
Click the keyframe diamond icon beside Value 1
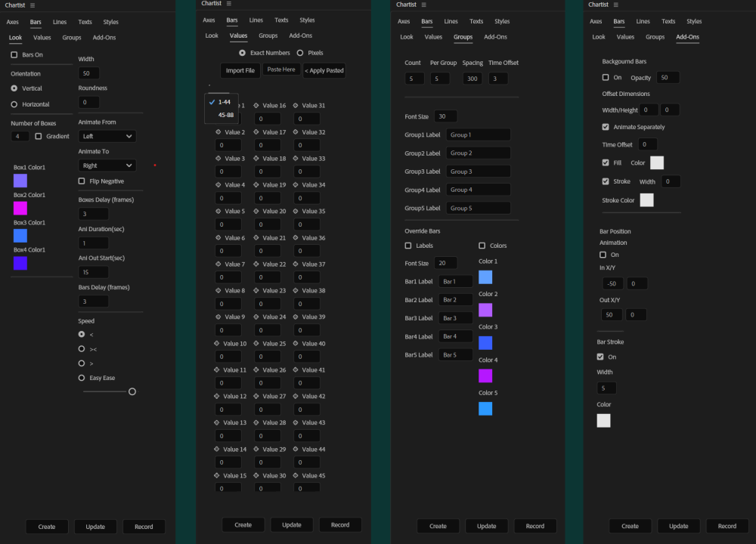pyautogui.click(x=217, y=105)
